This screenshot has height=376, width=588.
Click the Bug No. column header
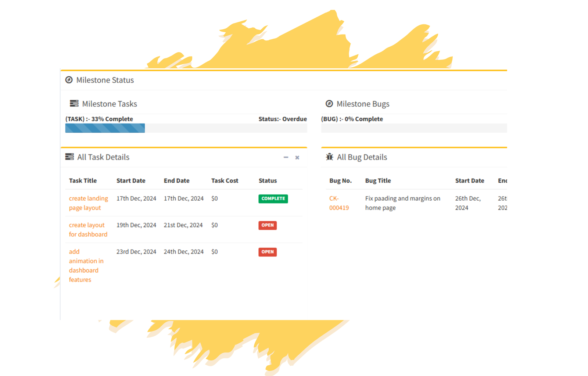(340, 180)
